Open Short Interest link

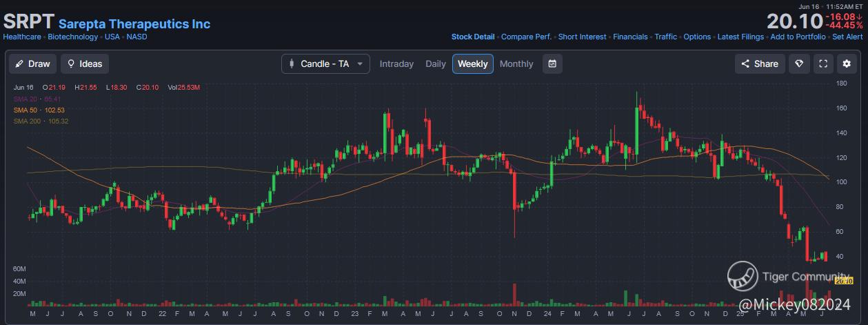pos(583,37)
